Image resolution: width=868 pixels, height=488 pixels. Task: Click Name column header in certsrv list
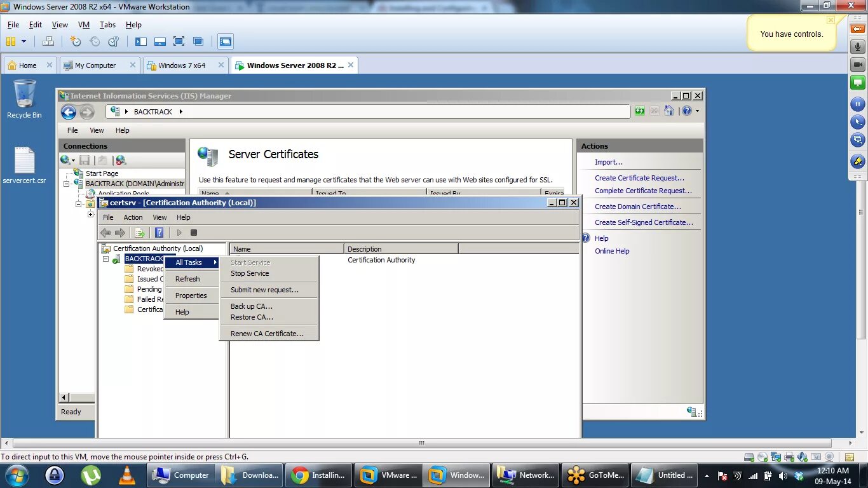(287, 249)
